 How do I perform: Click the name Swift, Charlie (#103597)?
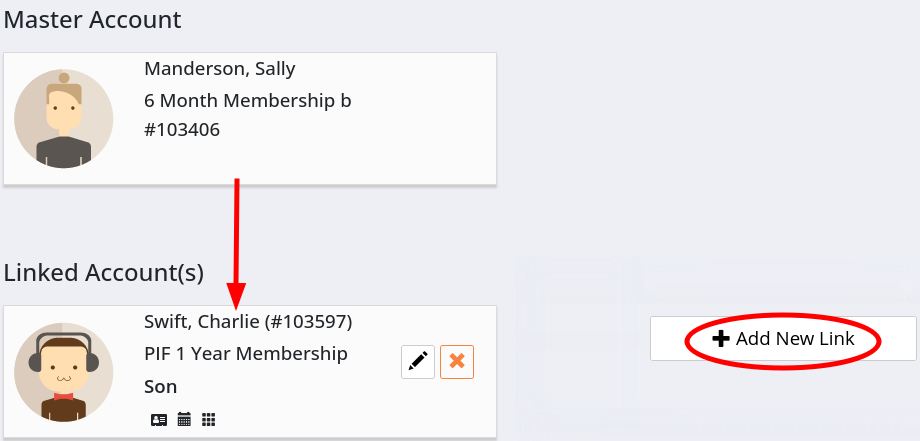point(248,322)
